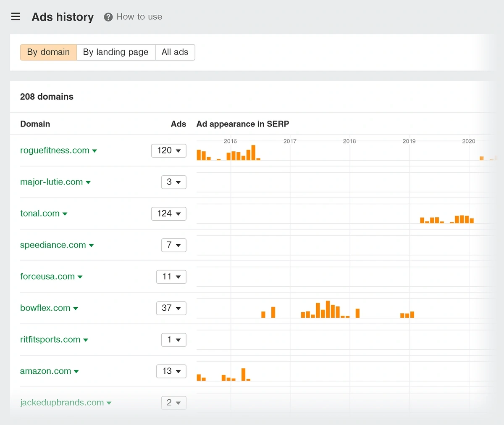Click the tallest 2017 bar in bowflex.com chart
504x425 pixels.
tap(328, 309)
